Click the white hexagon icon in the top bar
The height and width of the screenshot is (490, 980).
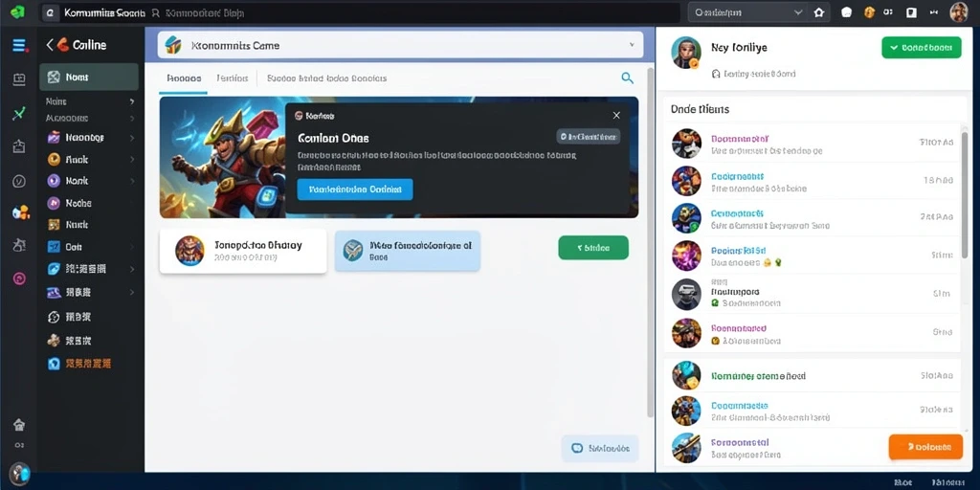coord(846,12)
